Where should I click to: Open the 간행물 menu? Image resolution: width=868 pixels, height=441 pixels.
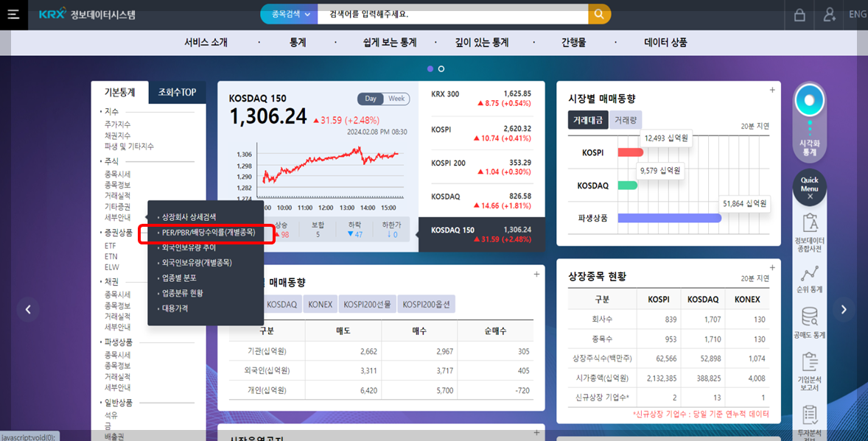[x=573, y=43]
